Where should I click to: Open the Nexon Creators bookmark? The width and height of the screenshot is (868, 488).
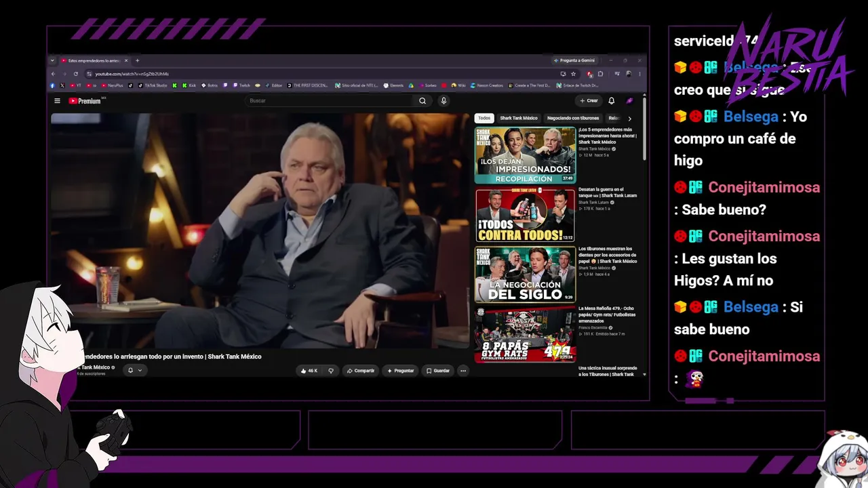point(487,85)
